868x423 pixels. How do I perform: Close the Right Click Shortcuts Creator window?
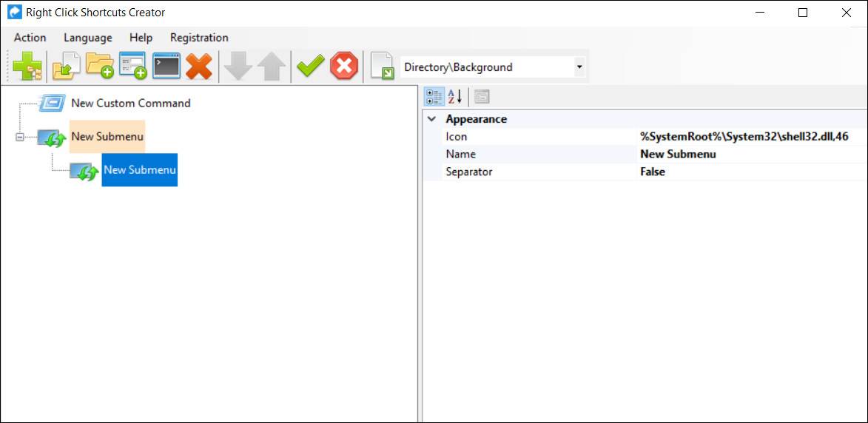click(846, 13)
